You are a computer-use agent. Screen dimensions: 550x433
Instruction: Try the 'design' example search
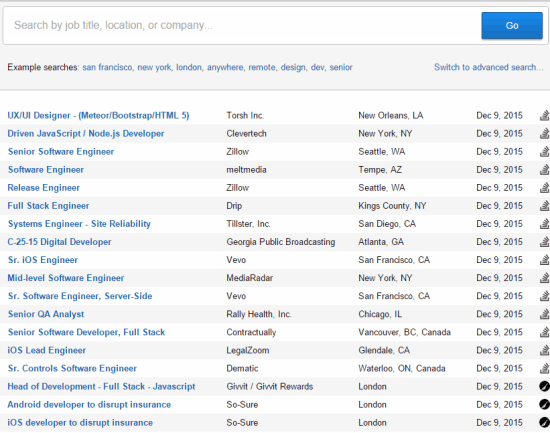(293, 67)
